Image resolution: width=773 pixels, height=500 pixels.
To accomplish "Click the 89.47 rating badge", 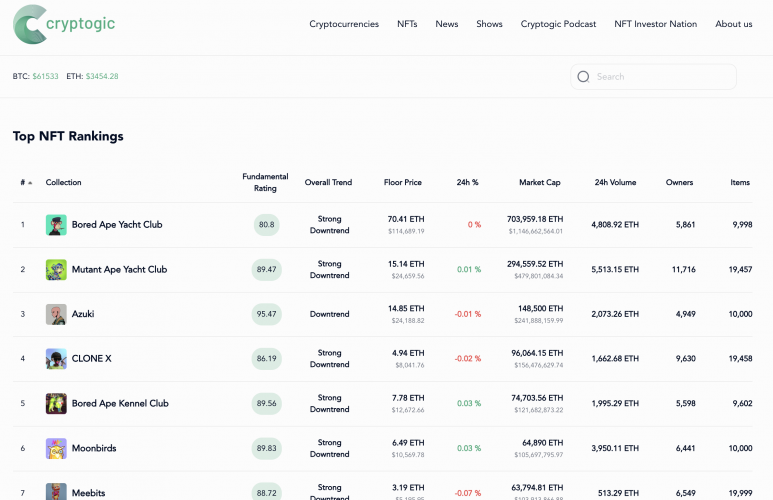I will click(x=267, y=270).
